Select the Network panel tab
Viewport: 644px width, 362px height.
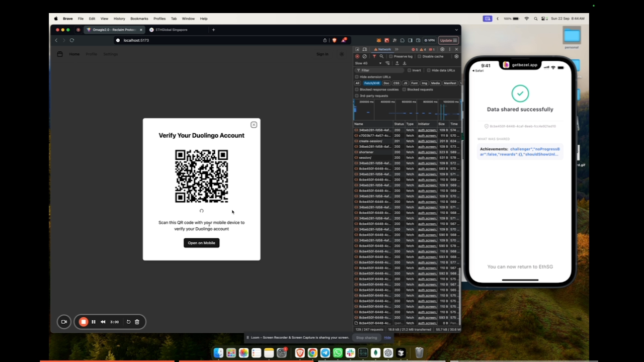[382, 49]
